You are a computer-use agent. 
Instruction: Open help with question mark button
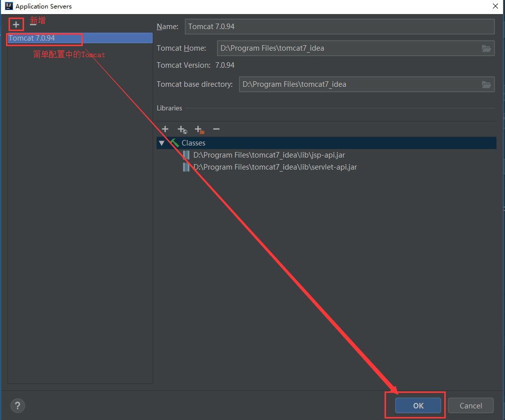(x=18, y=405)
